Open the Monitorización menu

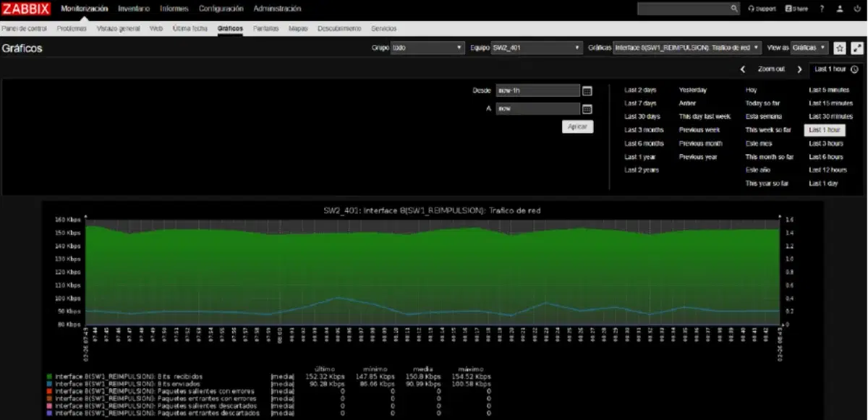84,9
